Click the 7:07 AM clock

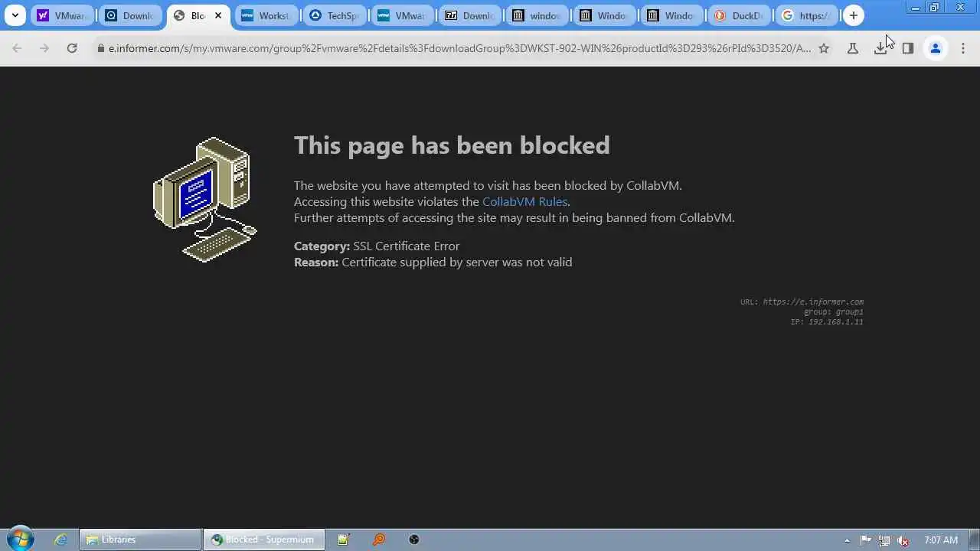[x=941, y=540]
